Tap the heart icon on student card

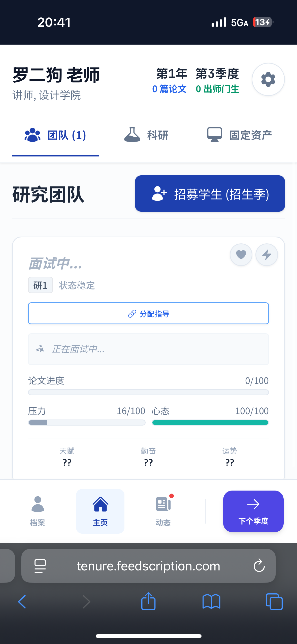(241, 255)
